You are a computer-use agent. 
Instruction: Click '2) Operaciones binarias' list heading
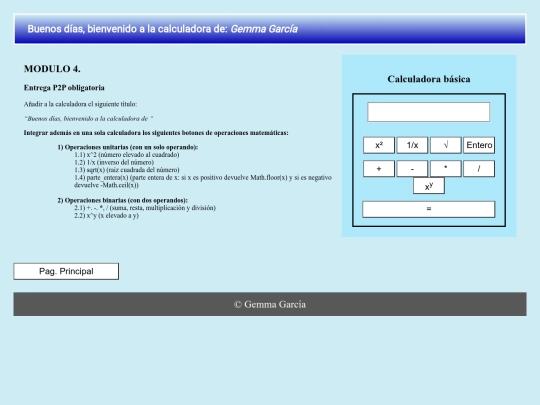pyautogui.click(x=122, y=200)
